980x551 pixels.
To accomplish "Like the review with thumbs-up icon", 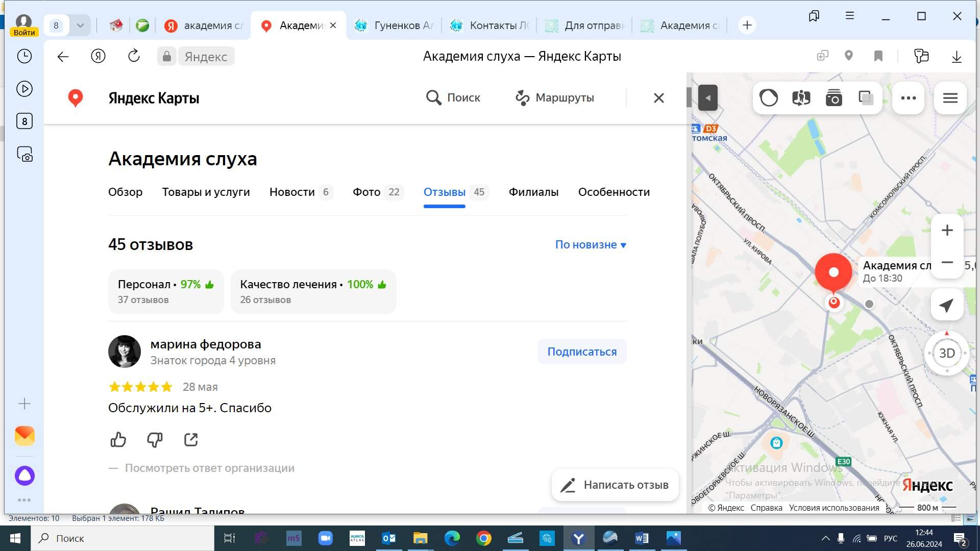I will pos(118,440).
